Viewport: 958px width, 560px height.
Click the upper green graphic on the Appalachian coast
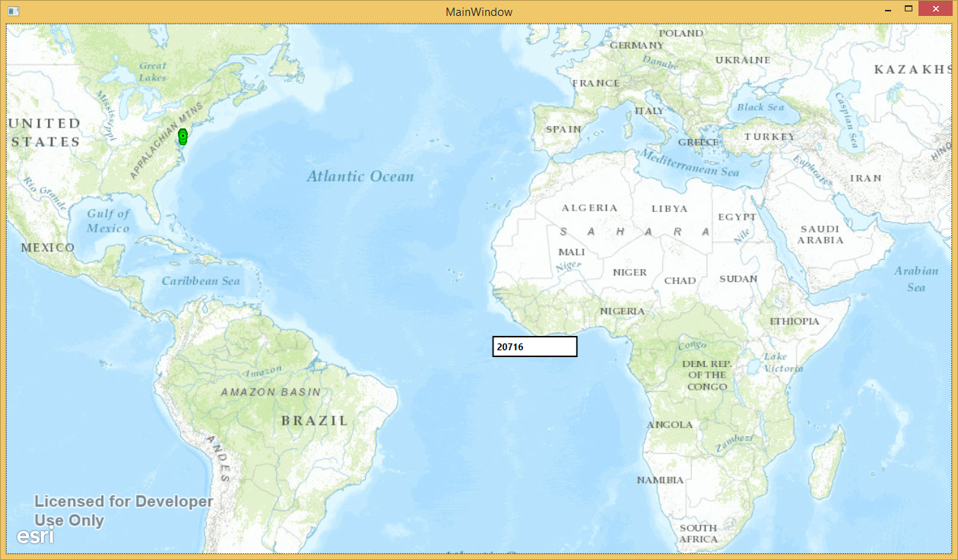pyautogui.click(x=182, y=132)
